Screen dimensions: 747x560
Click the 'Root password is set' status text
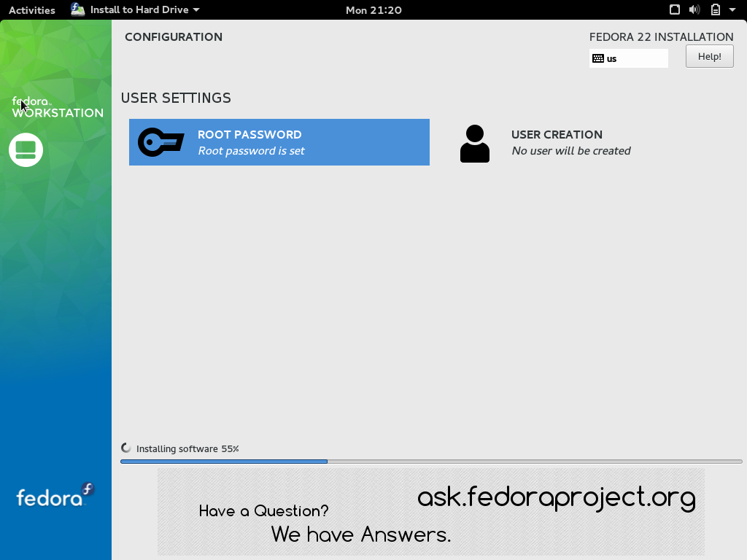(x=251, y=151)
